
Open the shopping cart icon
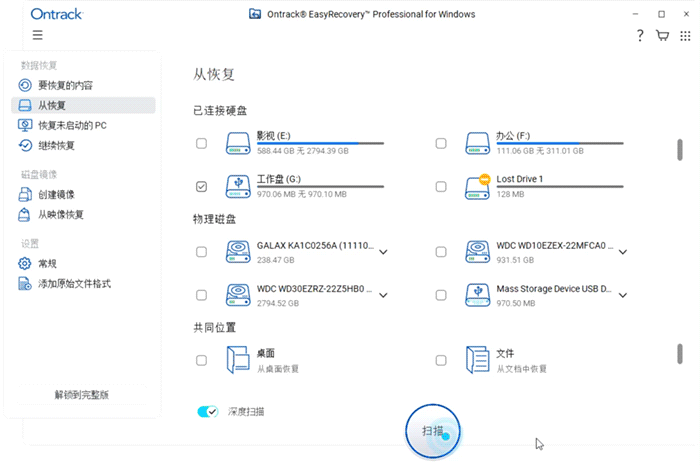click(662, 35)
